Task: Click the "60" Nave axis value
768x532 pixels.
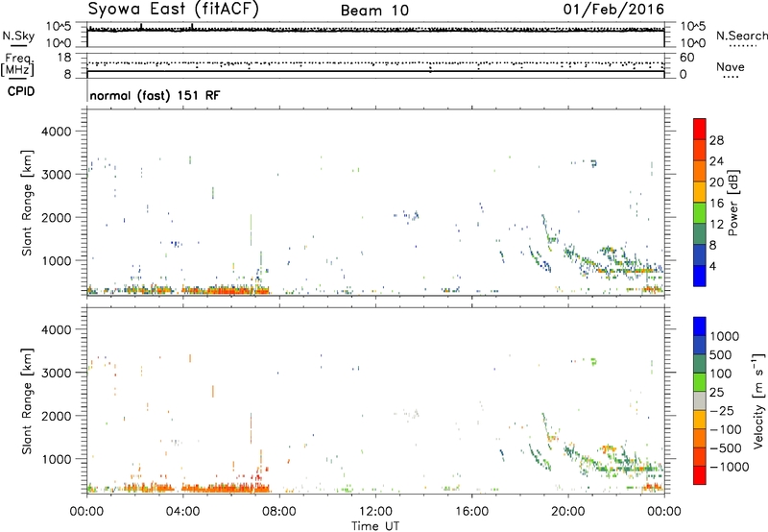Action: tap(686, 58)
